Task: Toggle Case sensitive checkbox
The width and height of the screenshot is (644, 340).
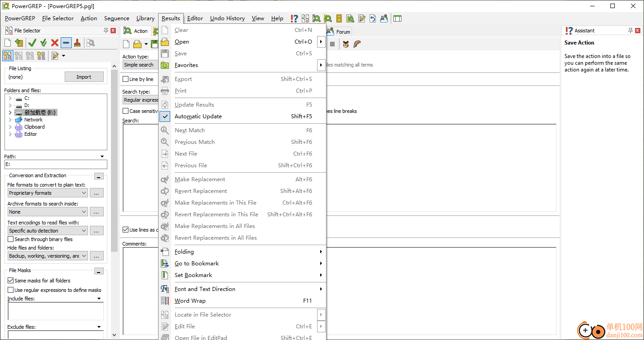Action: pos(126,111)
